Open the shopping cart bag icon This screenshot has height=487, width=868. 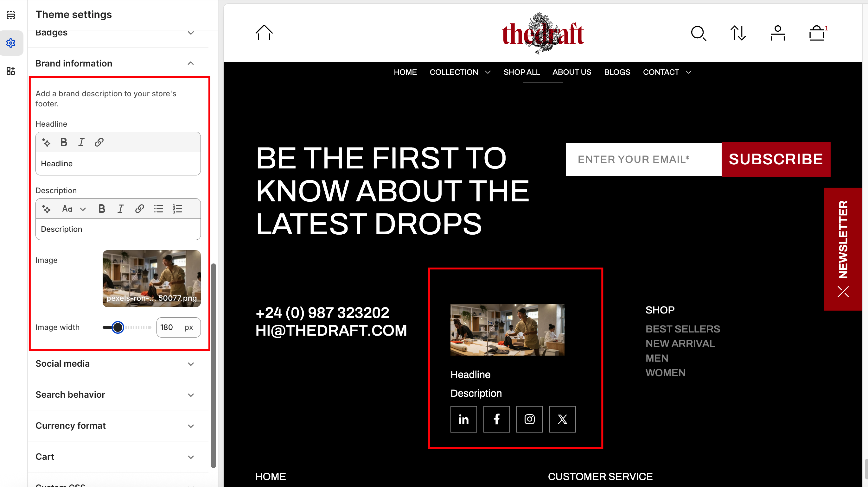pyautogui.click(x=817, y=33)
